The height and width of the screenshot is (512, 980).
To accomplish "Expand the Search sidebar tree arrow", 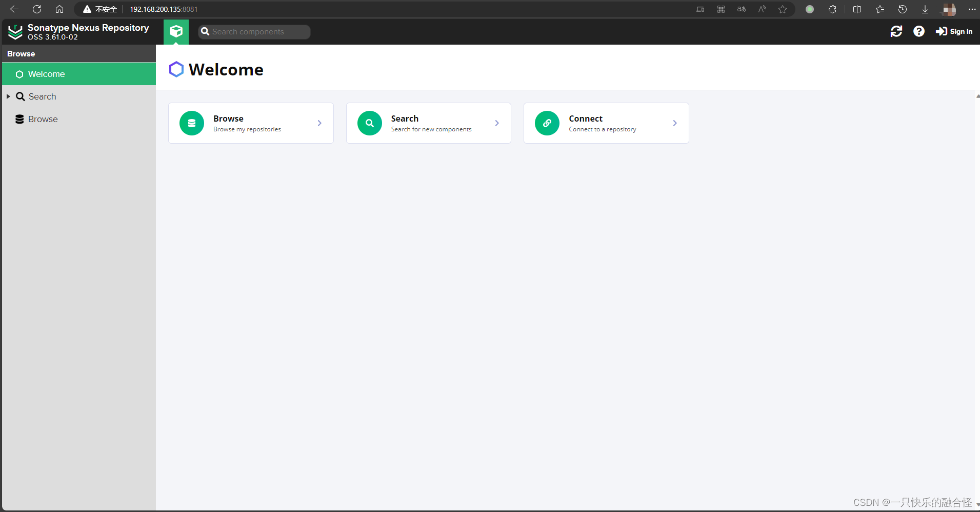I will pos(8,96).
